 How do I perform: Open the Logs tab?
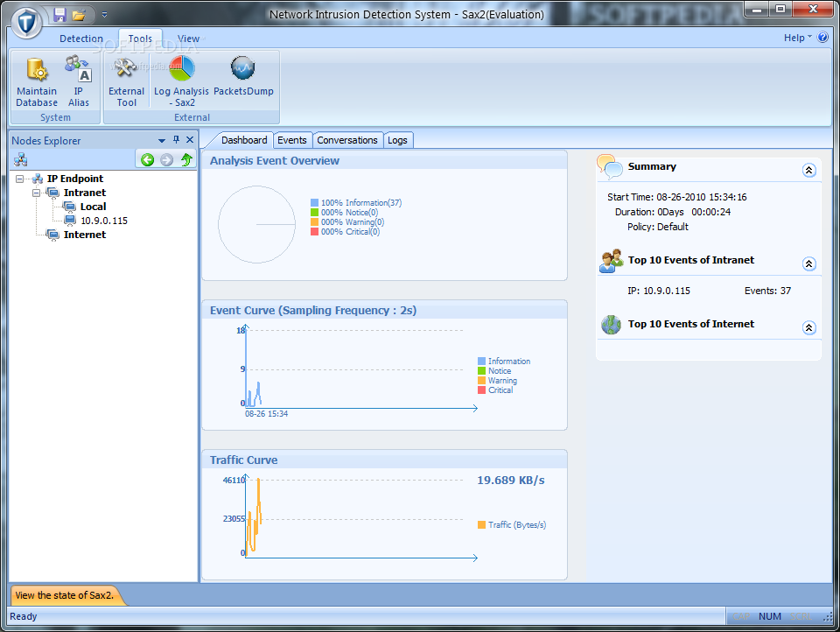(397, 140)
